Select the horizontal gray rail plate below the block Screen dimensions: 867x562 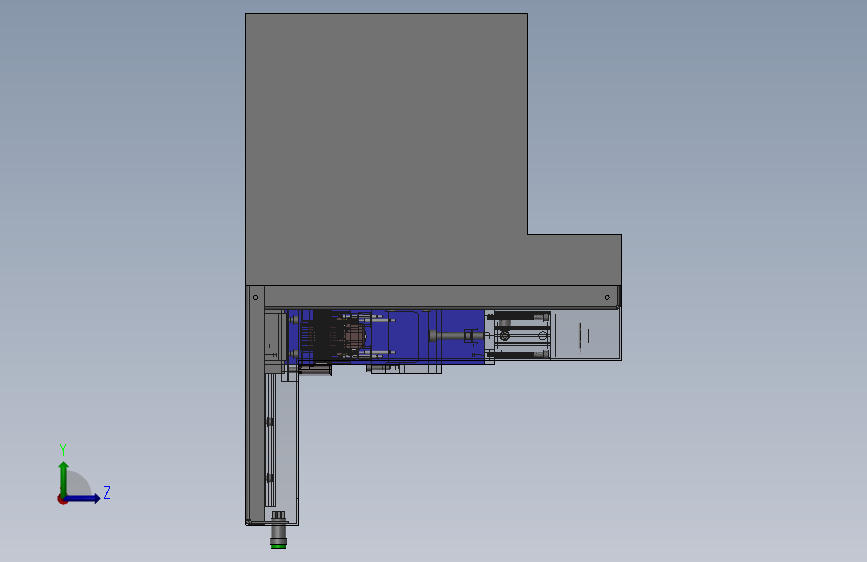coord(441,297)
